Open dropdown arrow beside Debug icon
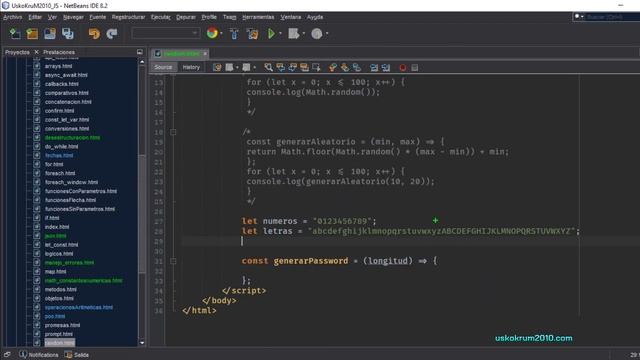The width and height of the screenshot is (640, 360). pos(304,33)
